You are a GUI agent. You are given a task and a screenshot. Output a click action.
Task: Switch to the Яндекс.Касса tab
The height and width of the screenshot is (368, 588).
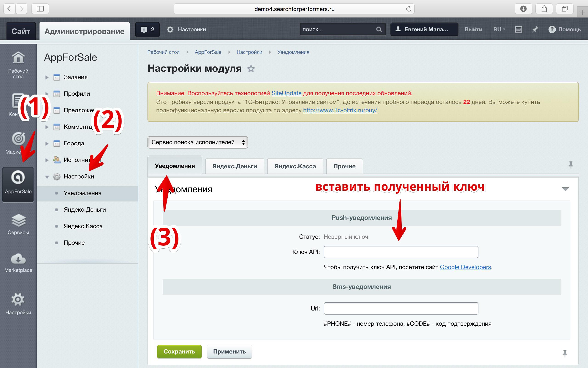(295, 166)
